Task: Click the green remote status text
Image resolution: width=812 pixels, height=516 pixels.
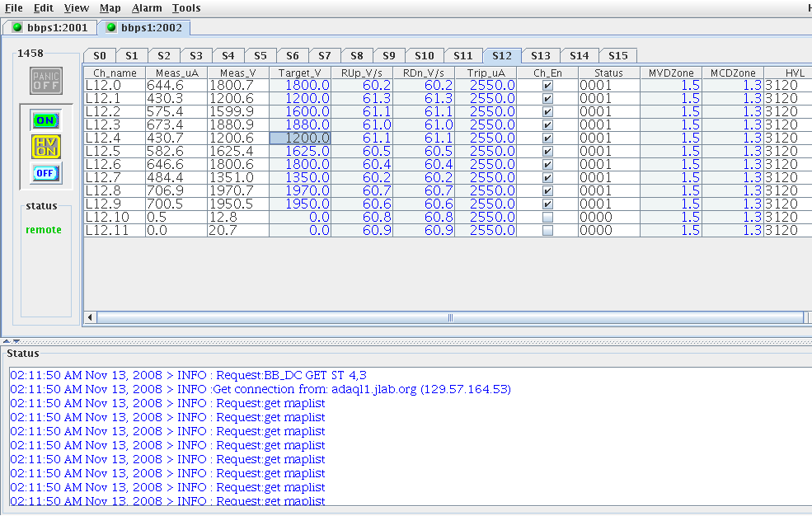Action: 44,230
